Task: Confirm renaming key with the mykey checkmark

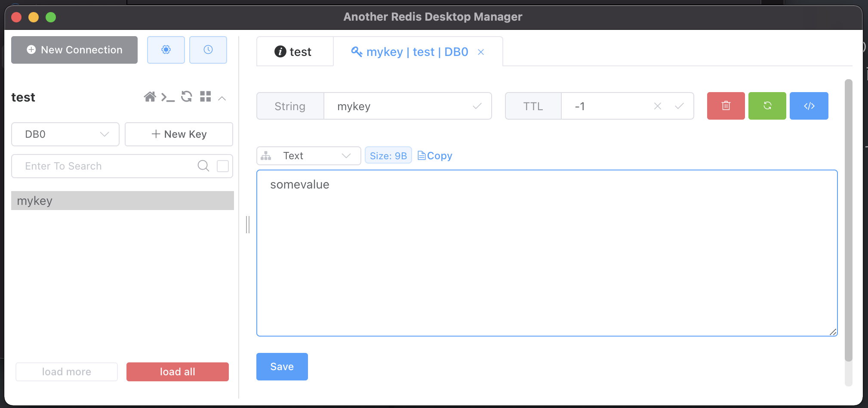Action: point(477,106)
